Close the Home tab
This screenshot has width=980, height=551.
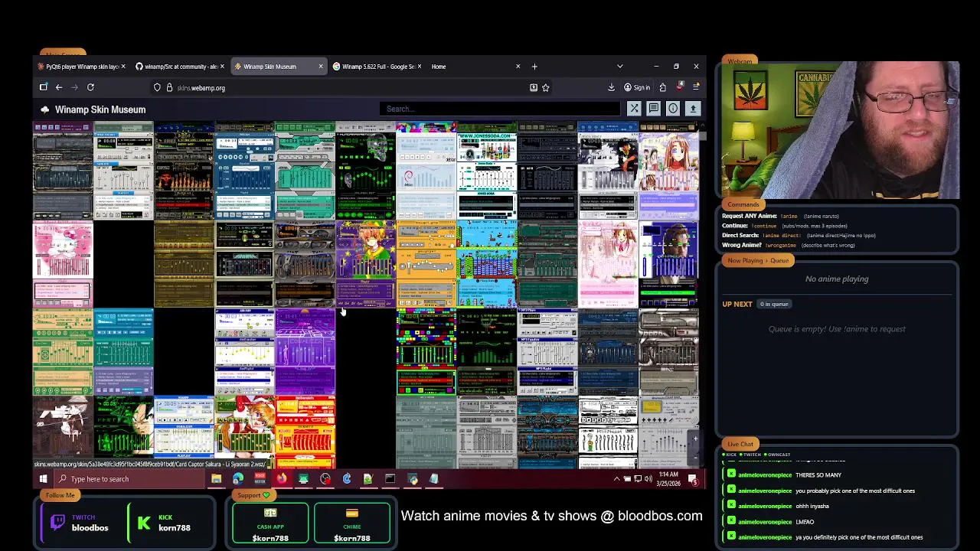(518, 67)
